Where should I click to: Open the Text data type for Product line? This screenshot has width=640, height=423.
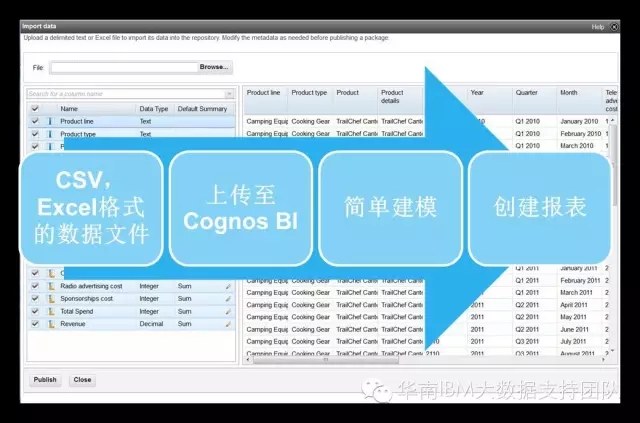[x=145, y=121]
